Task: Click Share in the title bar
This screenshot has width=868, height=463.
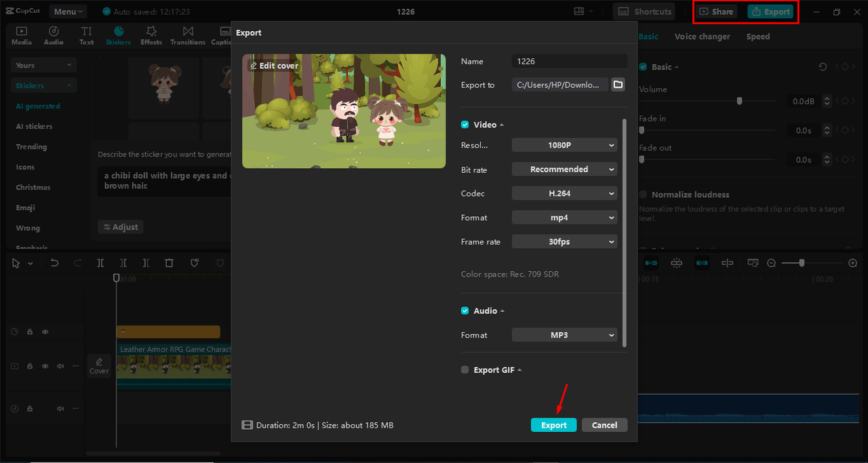Action: pyautogui.click(x=716, y=12)
